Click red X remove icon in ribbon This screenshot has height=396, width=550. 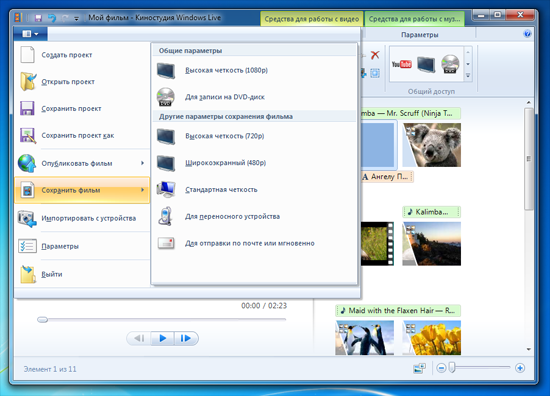click(375, 55)
